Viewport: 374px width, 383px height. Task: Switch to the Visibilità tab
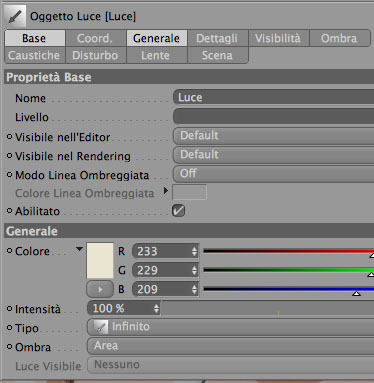(x=279, y=38)
